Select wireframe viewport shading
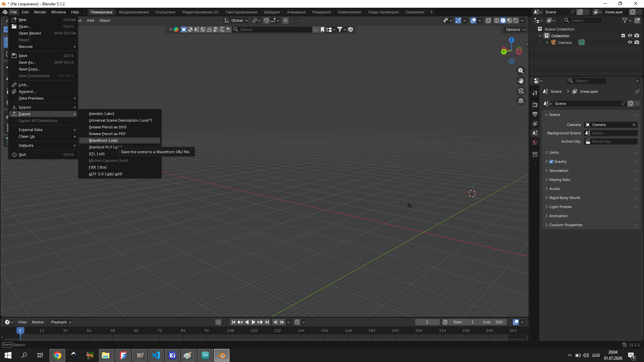The image size is (644, 362). click(497, 20)
